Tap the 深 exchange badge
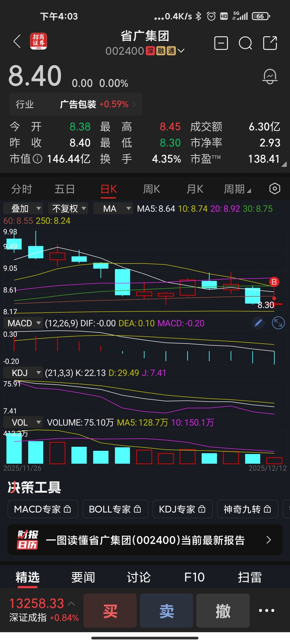 coord(150,51)
